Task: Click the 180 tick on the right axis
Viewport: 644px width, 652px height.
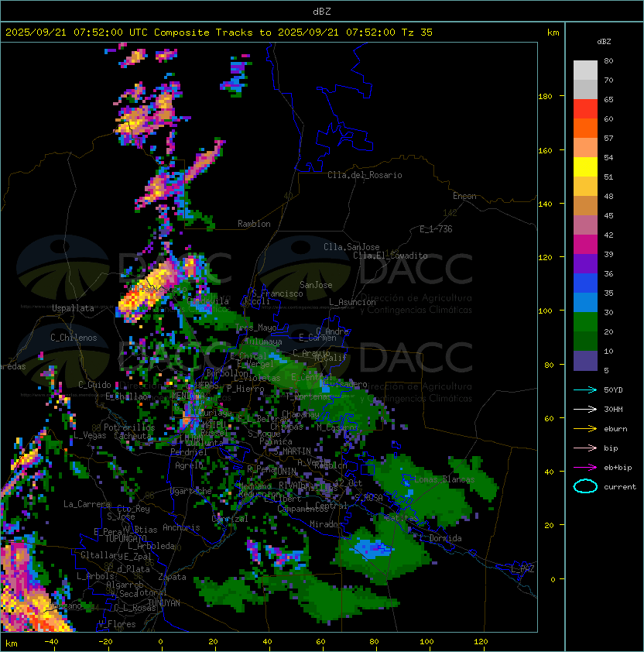Action: 545,96
